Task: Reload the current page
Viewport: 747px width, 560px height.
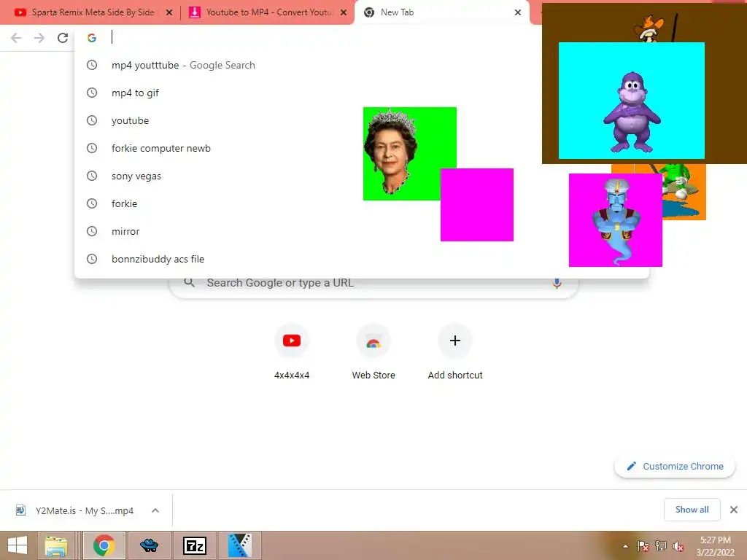Action: (x=63, y=38)
